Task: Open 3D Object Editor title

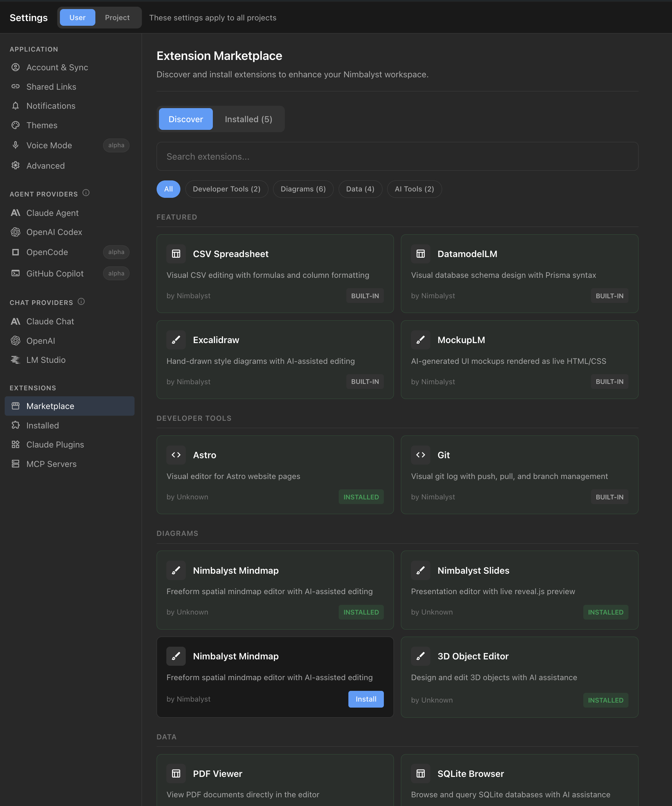Action: (473, 656)
